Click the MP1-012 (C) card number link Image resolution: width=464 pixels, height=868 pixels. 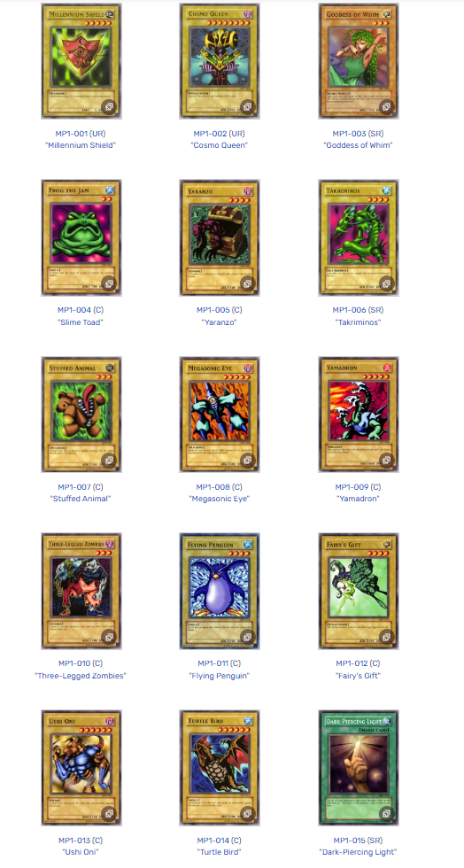(358, 663)
